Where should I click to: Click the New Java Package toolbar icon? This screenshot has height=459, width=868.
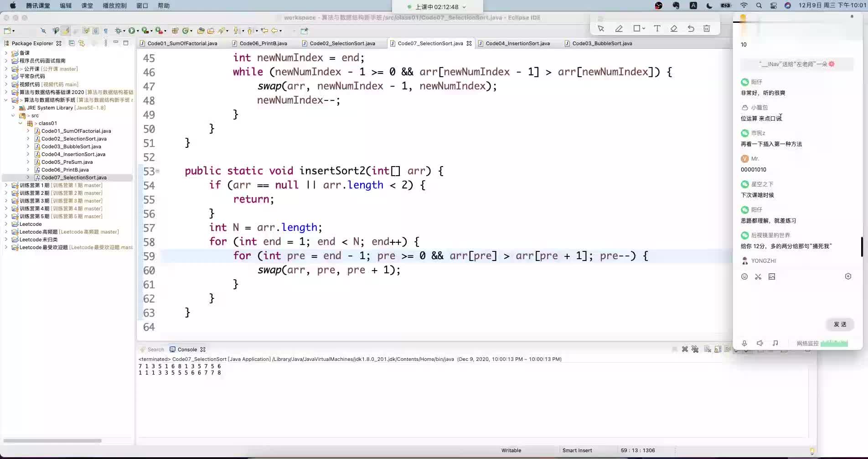[175, 31]
